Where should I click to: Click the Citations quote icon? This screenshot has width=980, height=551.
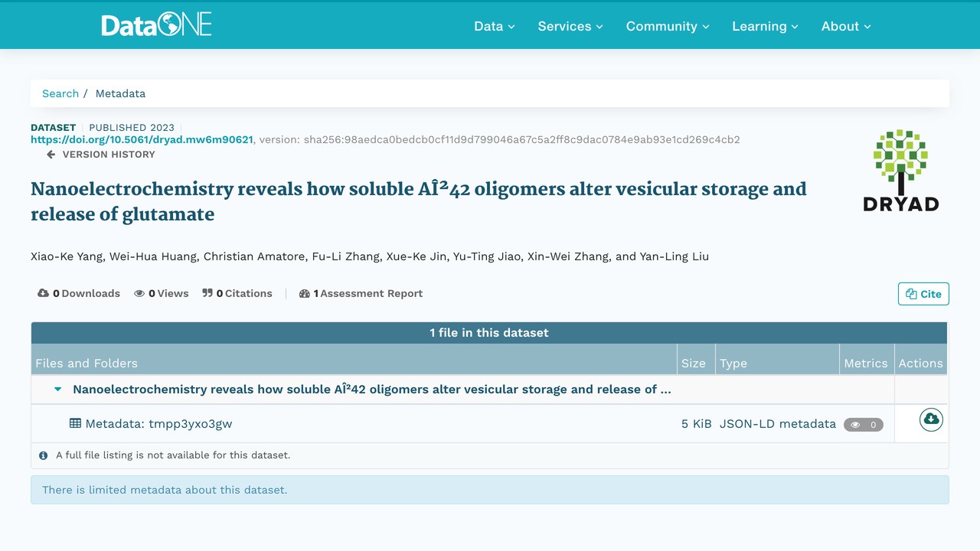click(207, 293)
